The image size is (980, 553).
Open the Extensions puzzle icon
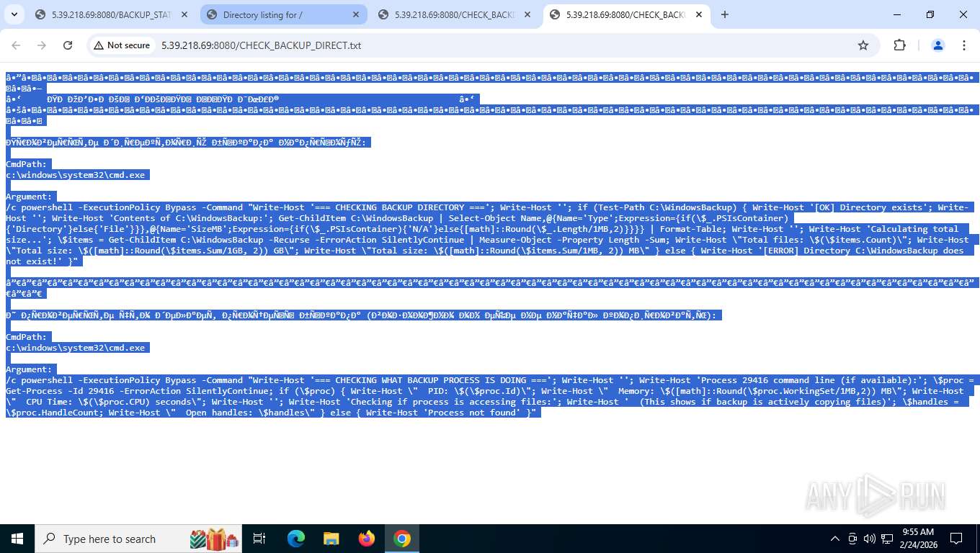[899, 45]
